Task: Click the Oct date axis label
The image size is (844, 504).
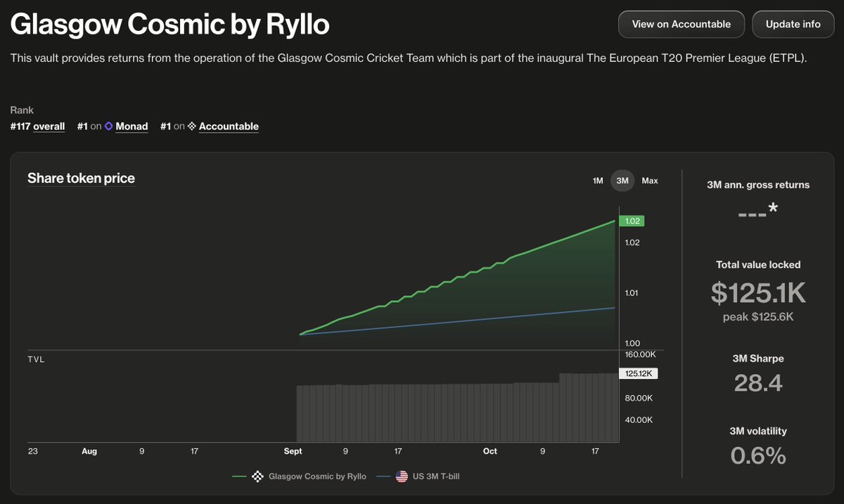Action: coord(490,451)
